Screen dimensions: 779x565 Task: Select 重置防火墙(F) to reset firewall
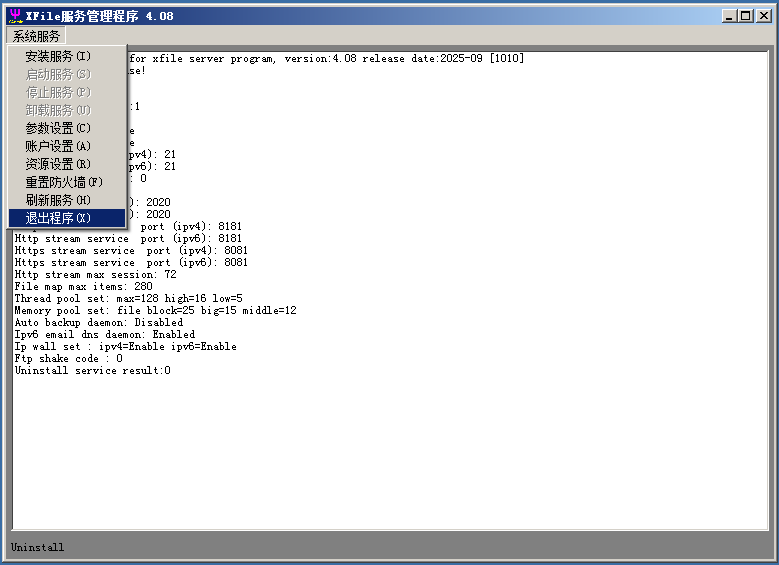pyautogui.click(x=64, y=182)
